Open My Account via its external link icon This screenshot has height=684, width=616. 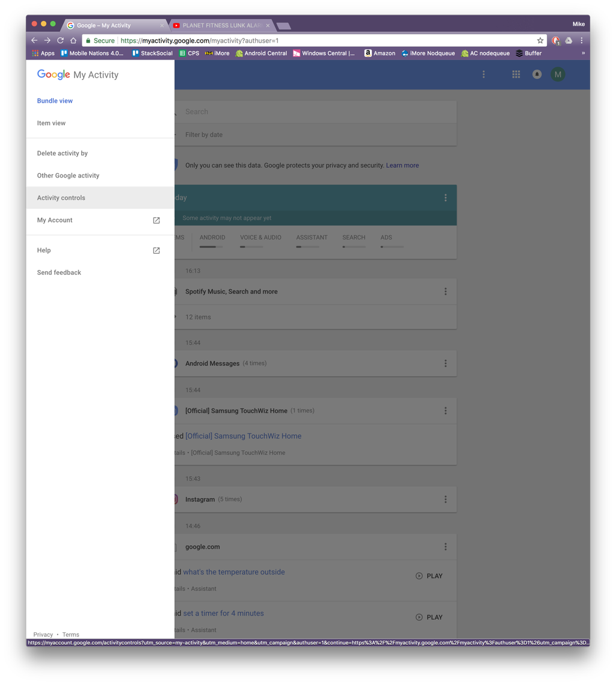tap(156, 221)
